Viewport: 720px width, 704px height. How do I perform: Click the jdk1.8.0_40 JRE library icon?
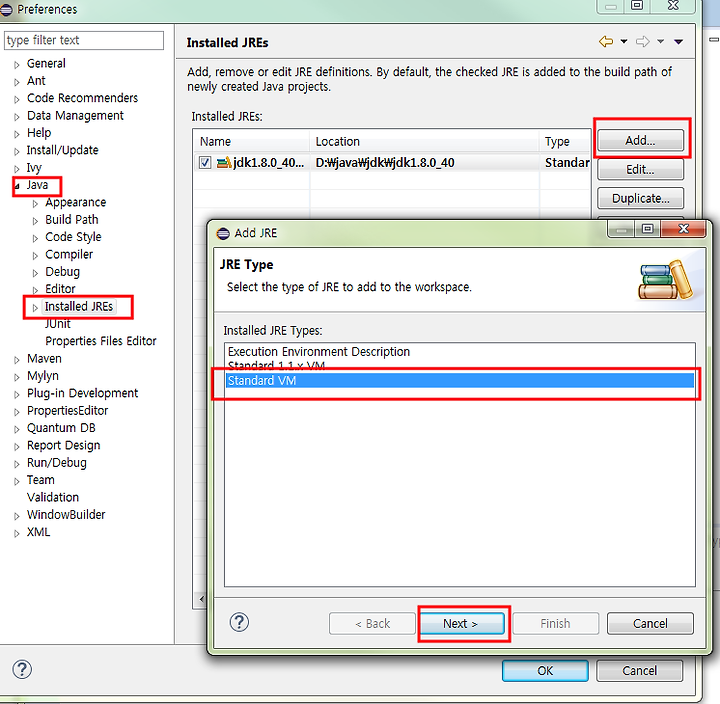pos(224,163)
